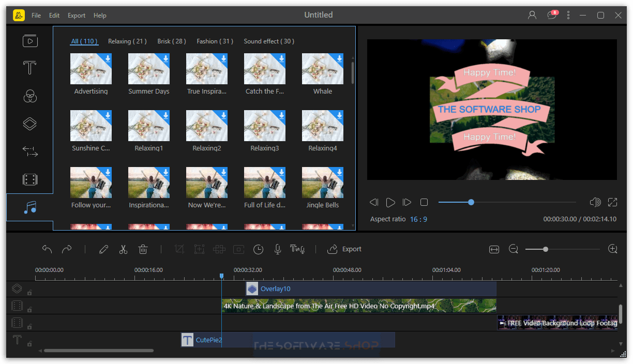This screenshot has width=633, height=364.
Task: Click the Duration clock icon
Action: 258,249
